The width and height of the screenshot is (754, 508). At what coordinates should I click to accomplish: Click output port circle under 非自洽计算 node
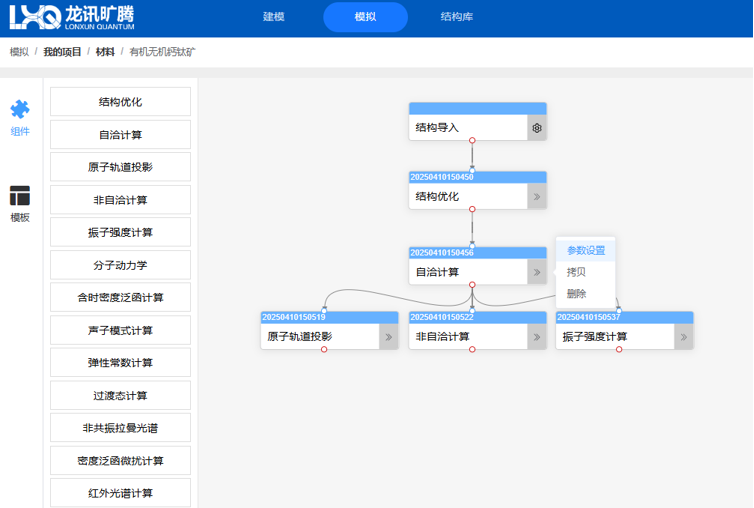click(472, 349)
